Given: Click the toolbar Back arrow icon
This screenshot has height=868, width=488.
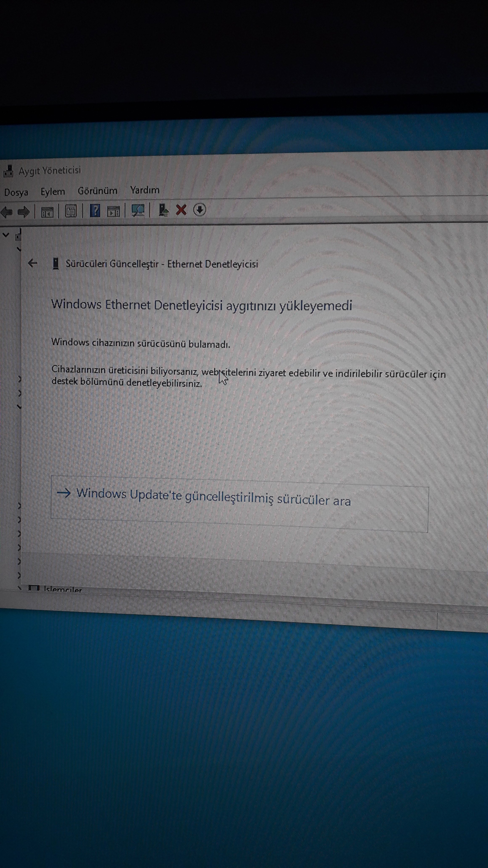Looking at the screenshot, I should click(7, 212).
